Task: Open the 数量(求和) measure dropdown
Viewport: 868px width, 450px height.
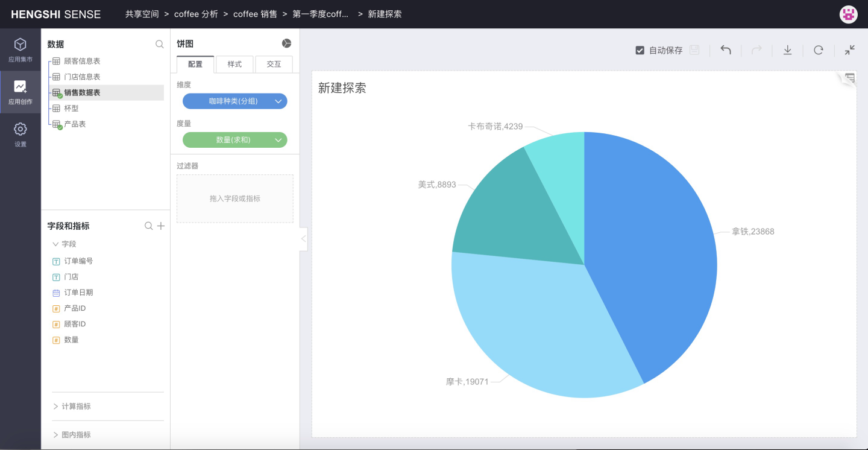Action: coord(278,140)
